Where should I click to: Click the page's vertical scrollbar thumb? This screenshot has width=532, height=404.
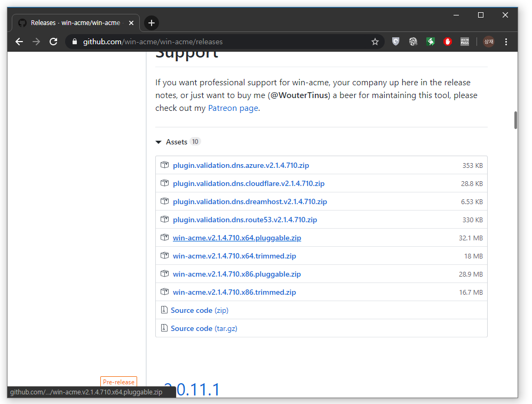point(515,120)
